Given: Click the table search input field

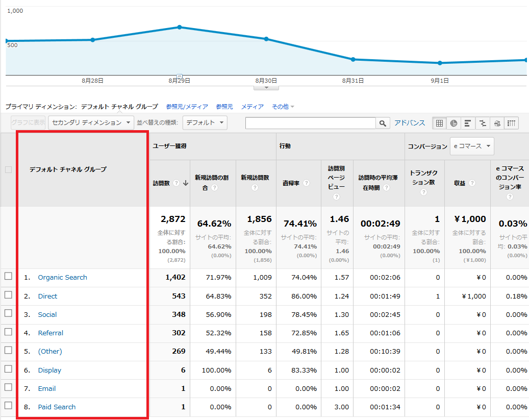Looking at the screenshot, I should 310,123.
